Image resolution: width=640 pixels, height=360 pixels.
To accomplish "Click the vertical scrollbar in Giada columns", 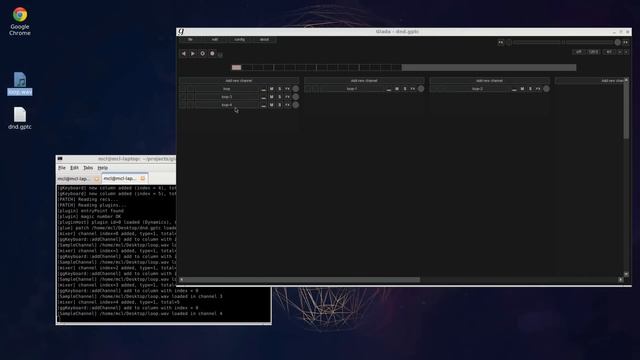I will click(626, 110).
